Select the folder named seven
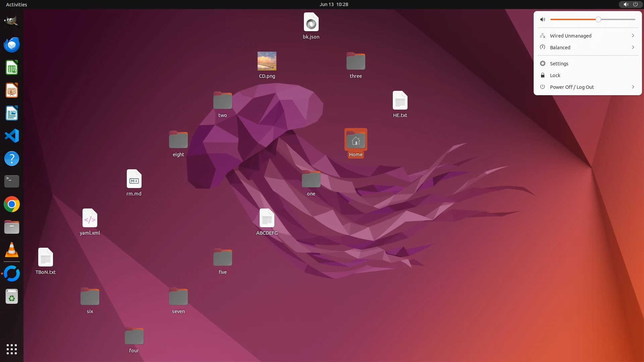Image resolution: width=644 pixels, height=362 pixels. 178,301
